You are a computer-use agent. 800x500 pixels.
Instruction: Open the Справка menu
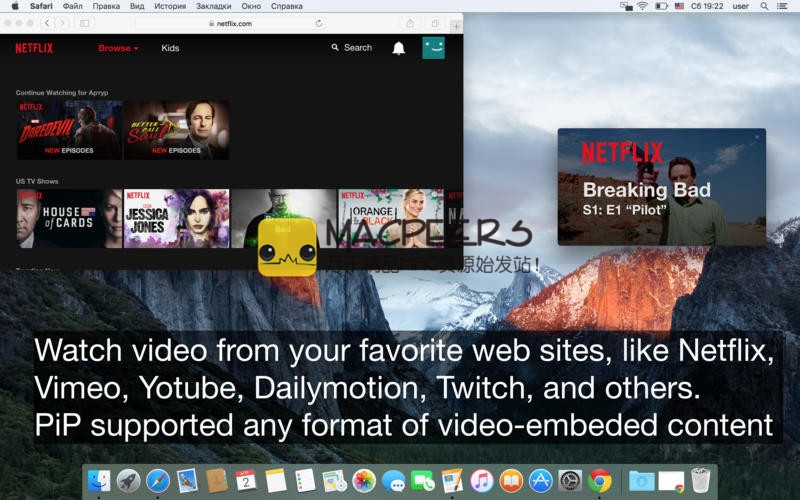pos(287,6)
